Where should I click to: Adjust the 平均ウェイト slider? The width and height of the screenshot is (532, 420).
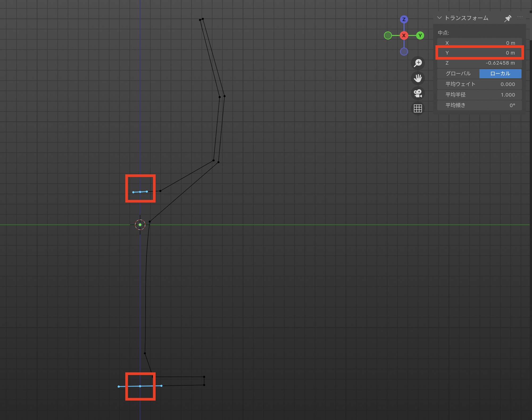[x=479, y=84]
